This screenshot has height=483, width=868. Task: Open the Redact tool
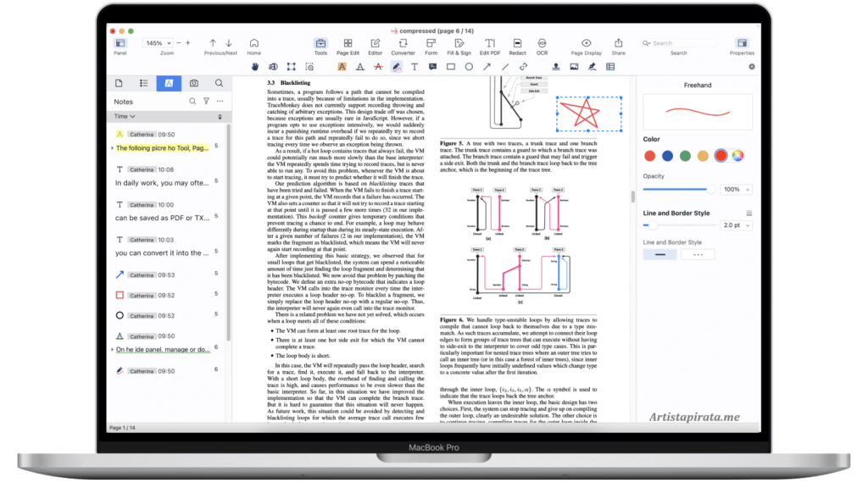pyautogui.click(x=517, y=47)
